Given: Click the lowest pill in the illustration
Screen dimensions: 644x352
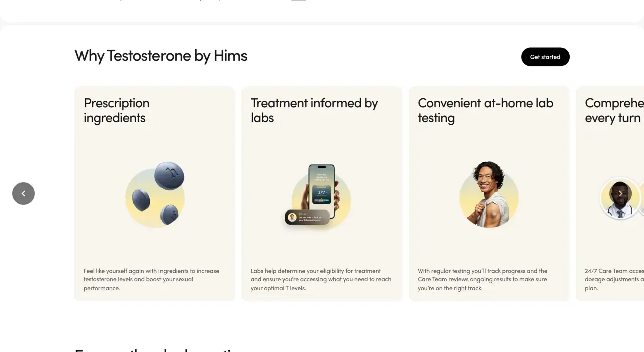Looking at the screenshot, I should tap(169, 215).
